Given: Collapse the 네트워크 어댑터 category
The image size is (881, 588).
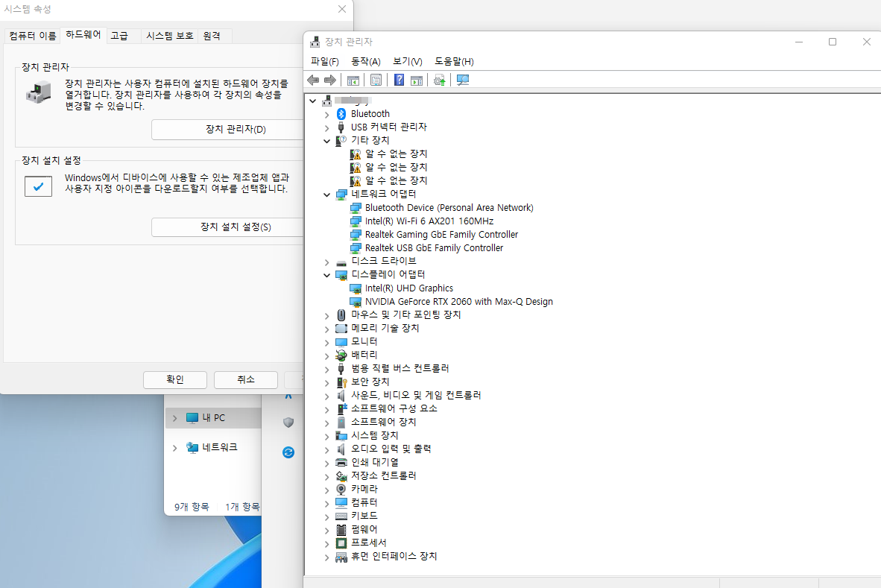Looking at the screenshot, I should (326, 195).
